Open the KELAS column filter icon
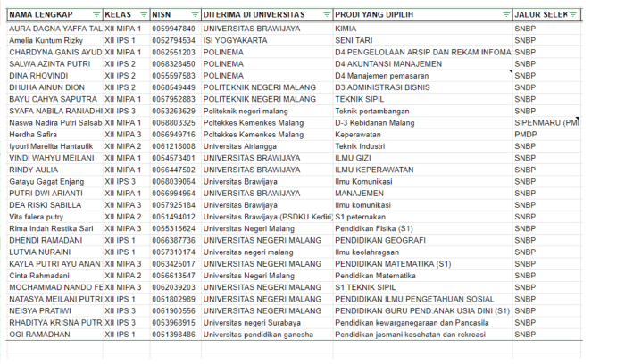The image size is (625, 364). (142, 15)
